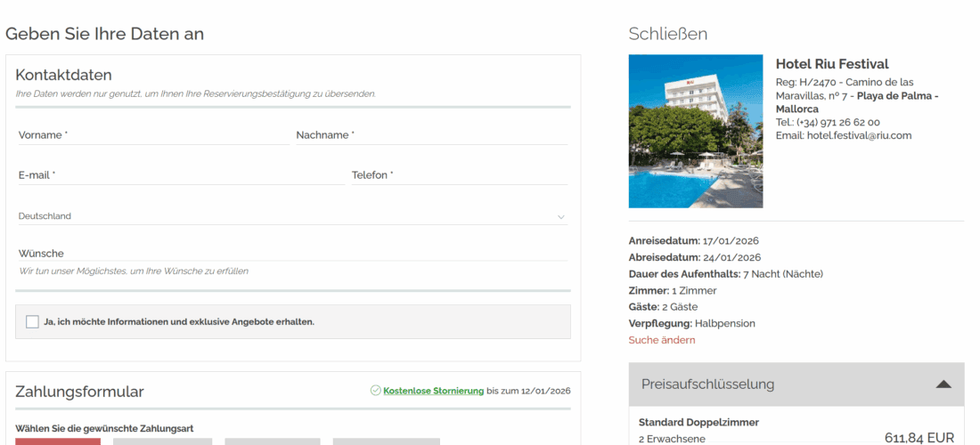Image resolution: width=980 pixels, height=445 pixels.
Task: Open the Kostenlose Stornierung link
Action: point(433,391)
